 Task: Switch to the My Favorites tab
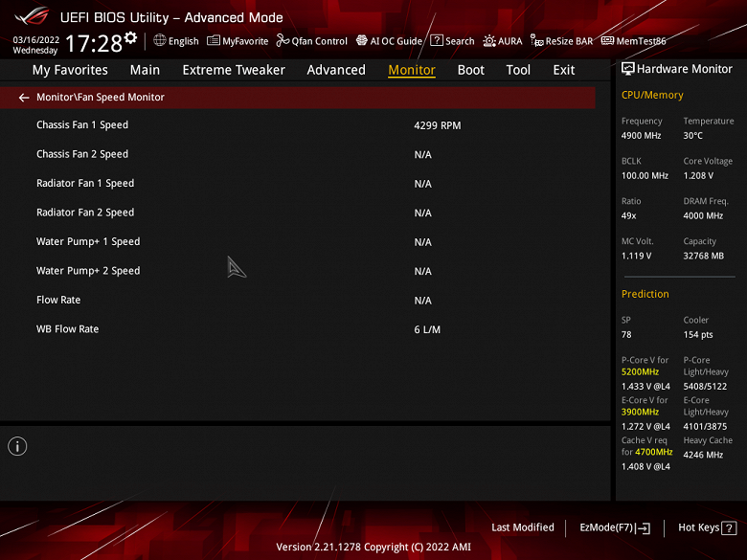(x=70, y=70)
